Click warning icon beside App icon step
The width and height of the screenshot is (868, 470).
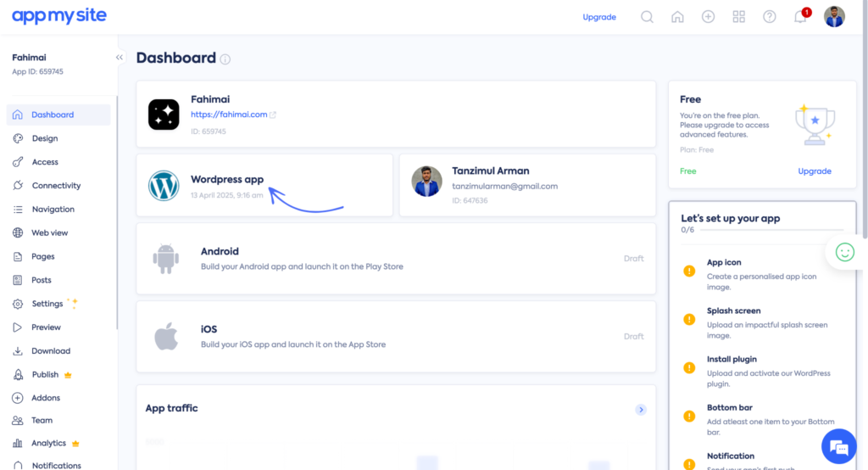[689, 271]
